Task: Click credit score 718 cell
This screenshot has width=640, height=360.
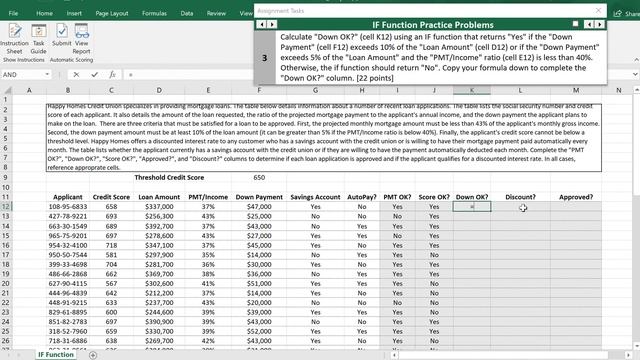Action: coord(111,245)
